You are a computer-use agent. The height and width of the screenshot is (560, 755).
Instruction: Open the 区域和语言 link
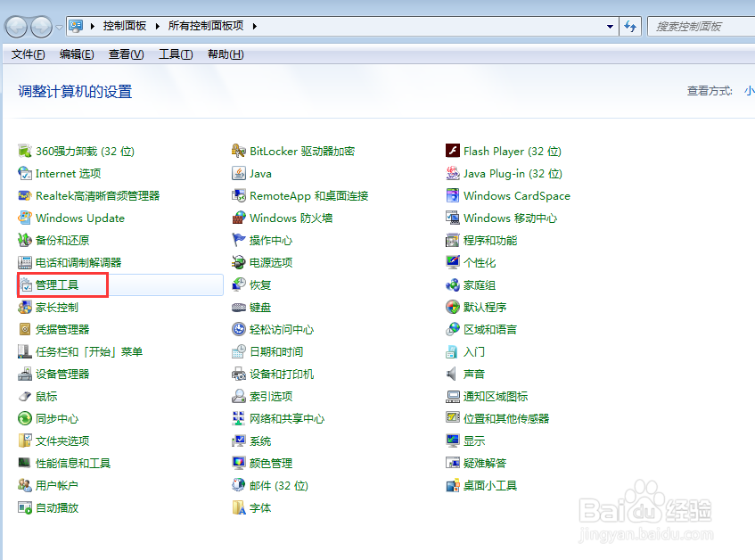click(489, 330)
